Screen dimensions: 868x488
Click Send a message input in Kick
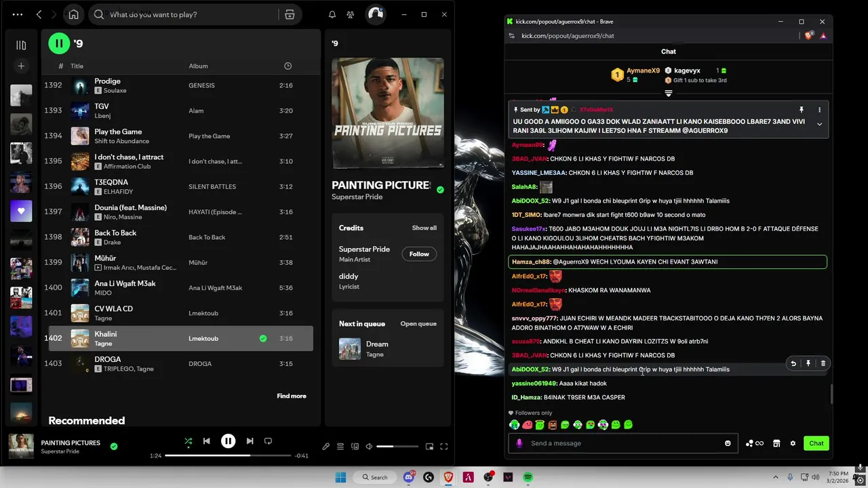pyautogui.click(x=623, y=443)
